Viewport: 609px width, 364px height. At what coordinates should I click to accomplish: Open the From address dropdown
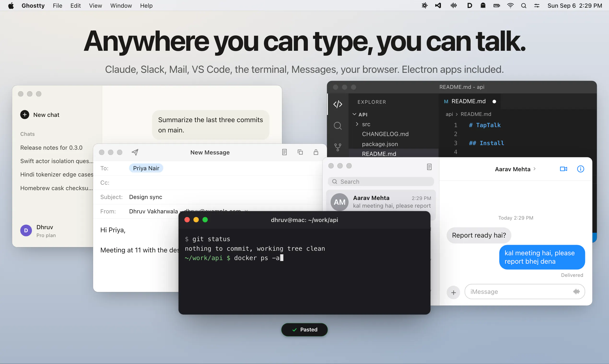coord(246,211)
